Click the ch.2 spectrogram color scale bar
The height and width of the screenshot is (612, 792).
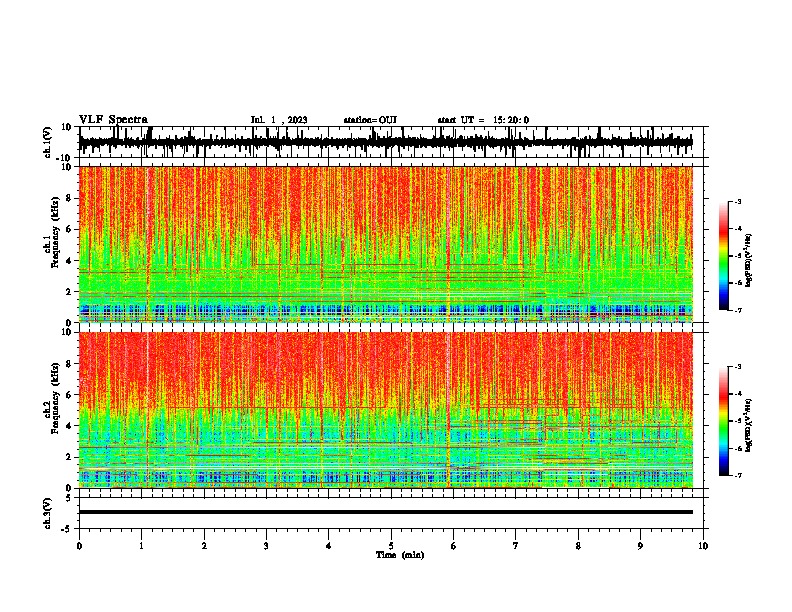pyautogui.click(x=724, y=421)
